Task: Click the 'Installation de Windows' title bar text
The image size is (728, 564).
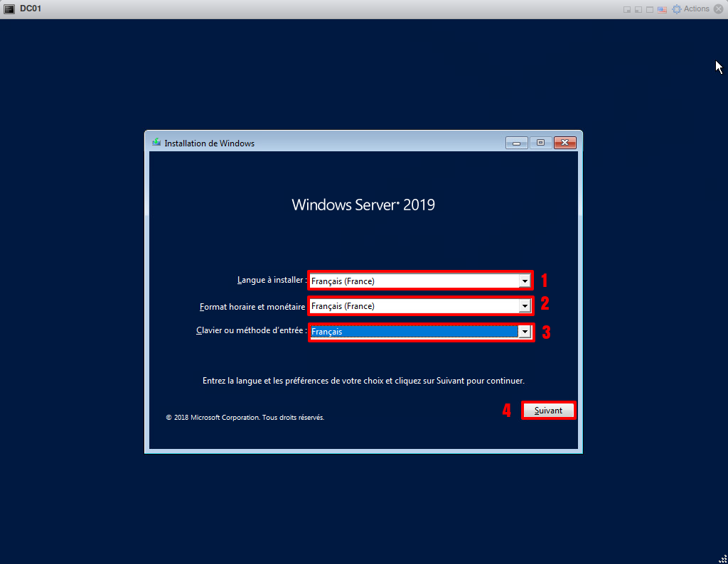Action: (209, 143)
